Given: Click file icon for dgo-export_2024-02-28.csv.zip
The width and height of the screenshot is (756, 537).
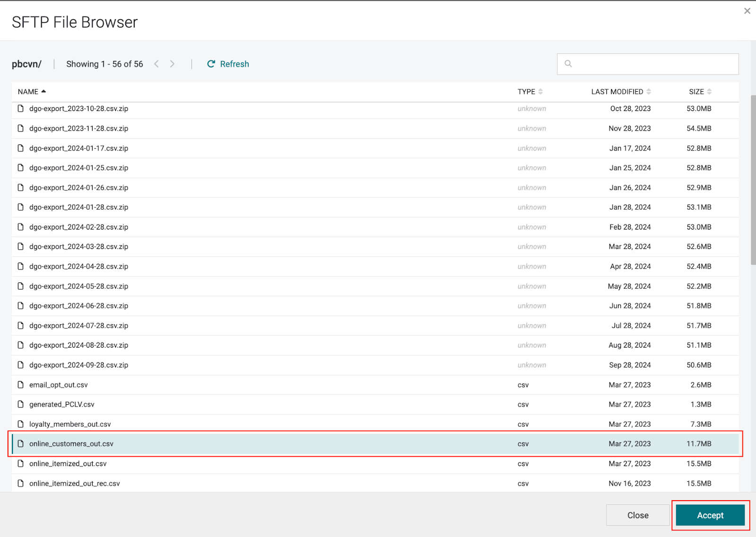Looking at the screenshot, I should (20, 227).
